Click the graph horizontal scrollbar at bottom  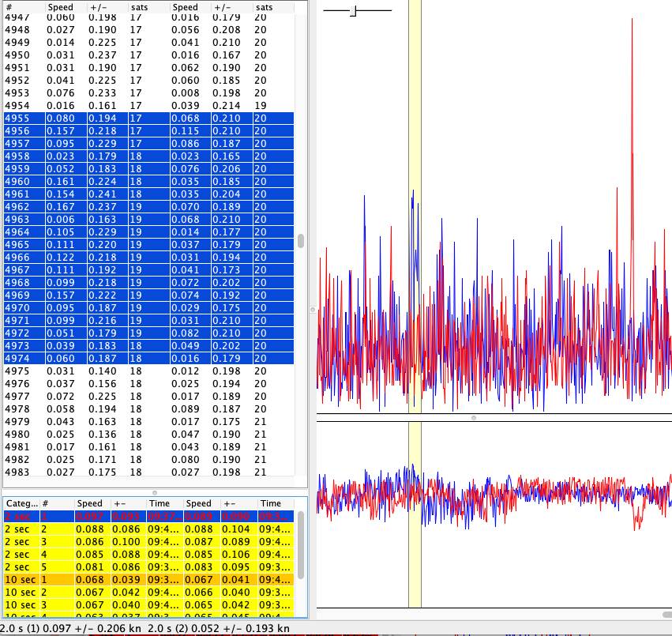coord(666,613)
